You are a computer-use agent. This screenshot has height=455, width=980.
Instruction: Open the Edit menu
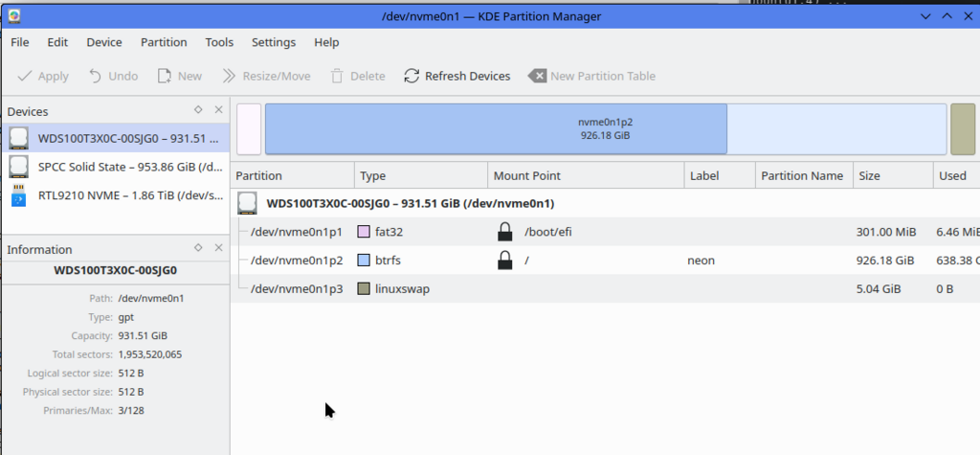click(57, 42)
